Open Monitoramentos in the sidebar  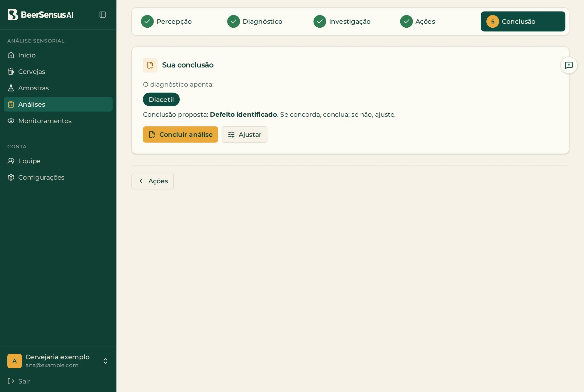[58, 121]
